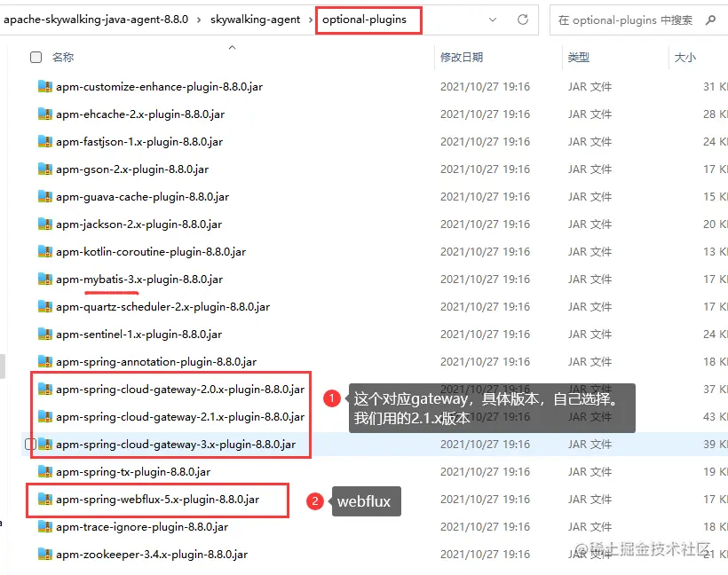Select file apm-fastjson-1.x-plugin-8.8.0.jar
This screenshot has width=728, height=575.
tap(139, 142)
